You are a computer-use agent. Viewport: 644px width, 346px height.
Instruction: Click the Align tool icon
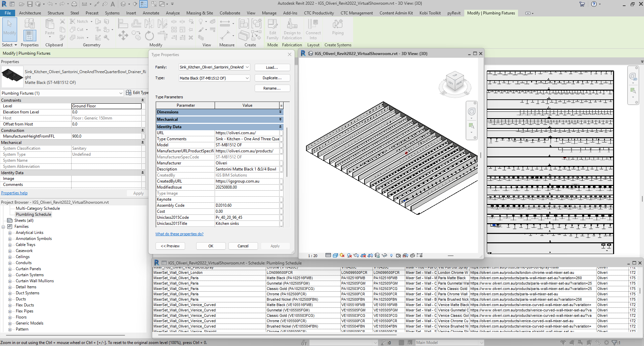tap(123, 23)
